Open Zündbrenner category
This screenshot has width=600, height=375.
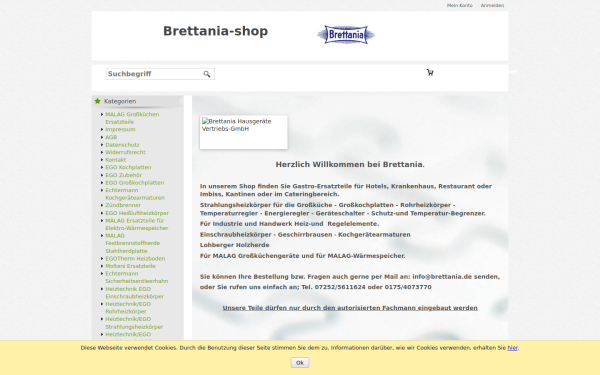click(123, 205)
